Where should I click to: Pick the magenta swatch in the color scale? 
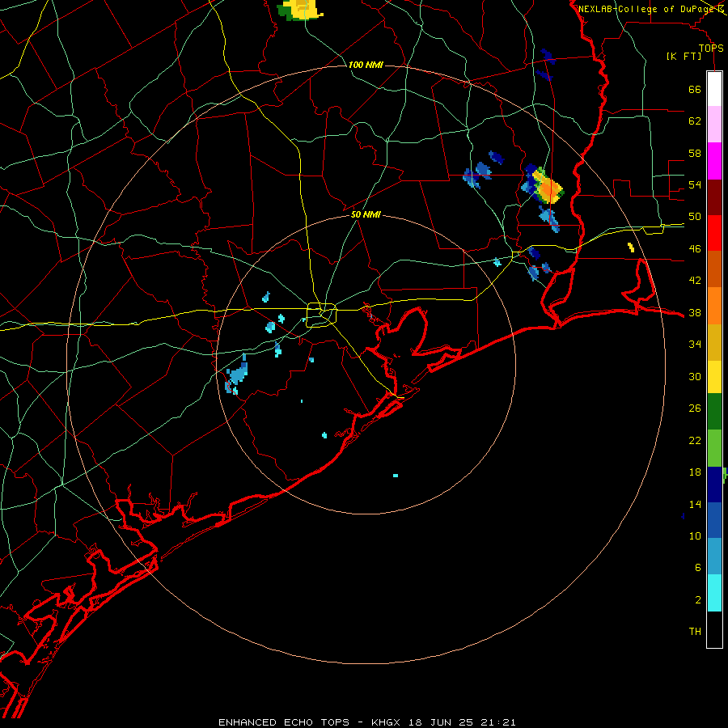point(714,161)
